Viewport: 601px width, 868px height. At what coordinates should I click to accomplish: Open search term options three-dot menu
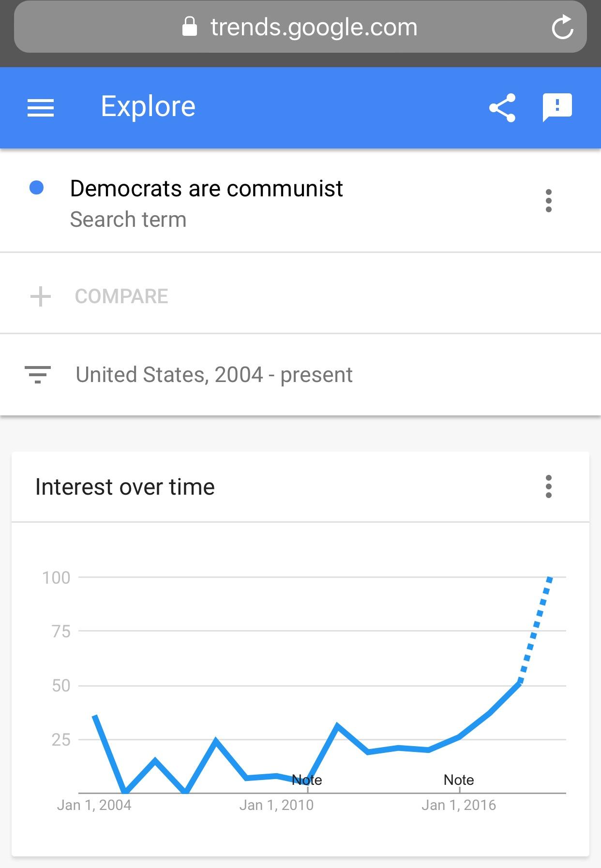tap(548, 201)
